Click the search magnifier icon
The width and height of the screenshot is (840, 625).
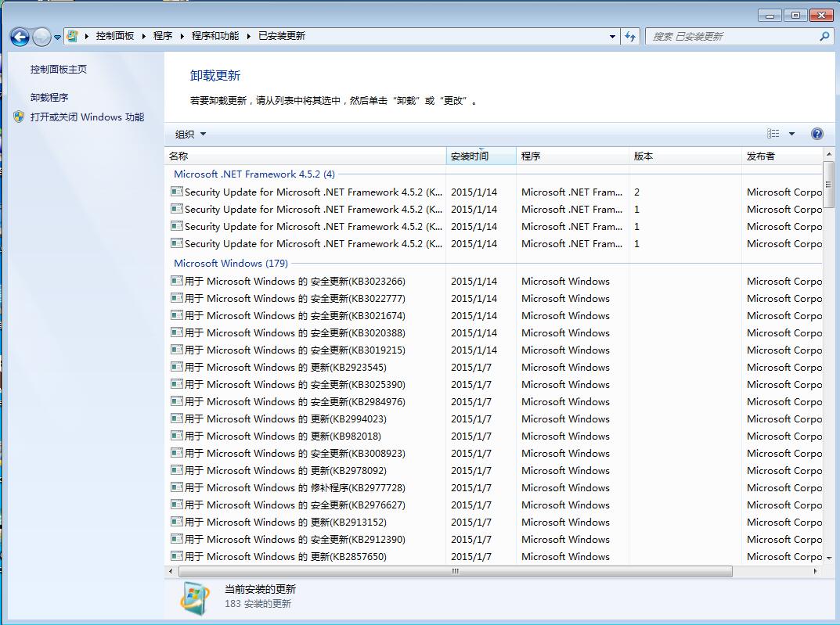[824, 36]
